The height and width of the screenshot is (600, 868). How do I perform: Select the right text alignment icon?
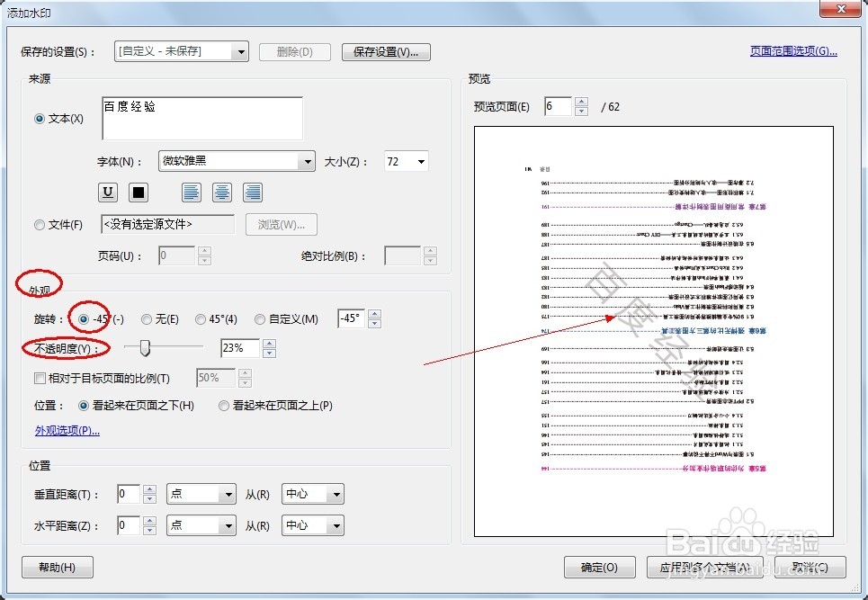(x=252, y=192)
